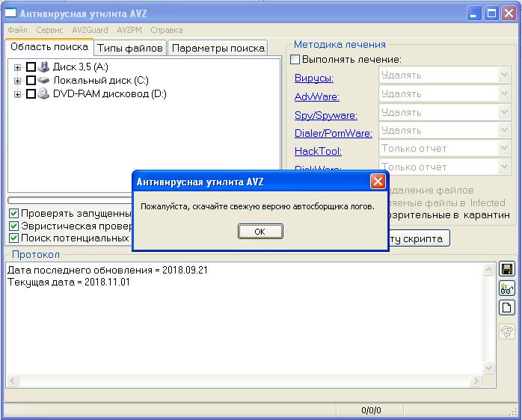Switch to the Параметры поиска tab
The width and height of the screenshot is (522, 420).
click(218, 49)
